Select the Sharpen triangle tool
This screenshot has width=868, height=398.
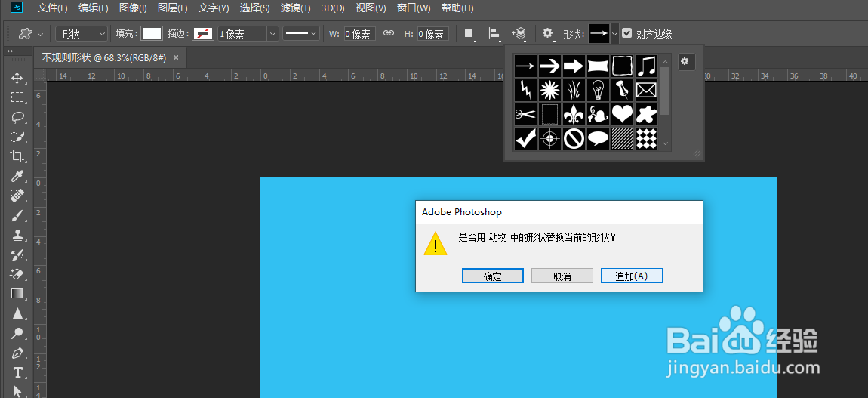[x=17, y=313]
